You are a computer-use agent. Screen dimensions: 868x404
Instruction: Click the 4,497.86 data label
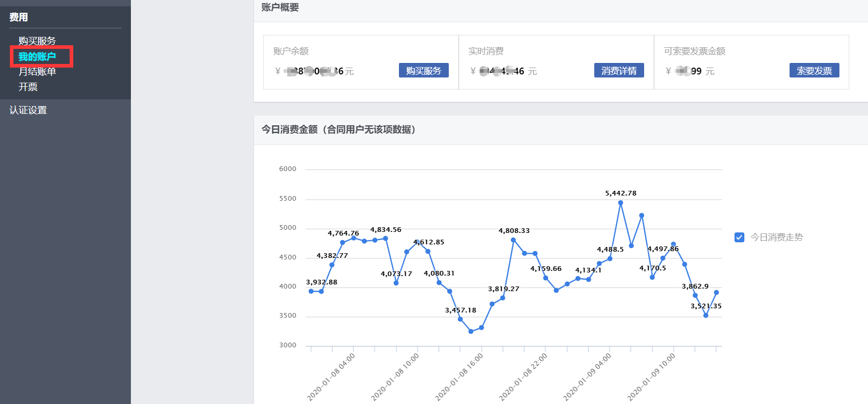tap(663, 249)
